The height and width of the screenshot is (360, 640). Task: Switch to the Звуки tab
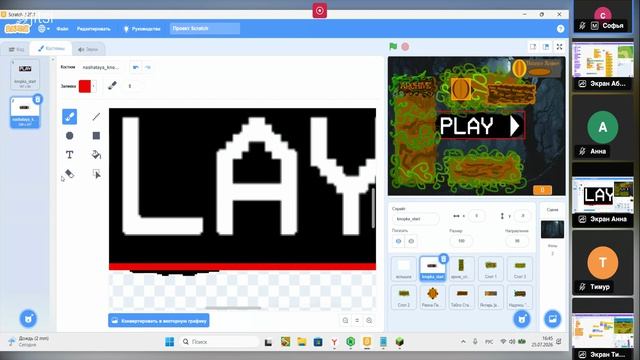[88, 49]
